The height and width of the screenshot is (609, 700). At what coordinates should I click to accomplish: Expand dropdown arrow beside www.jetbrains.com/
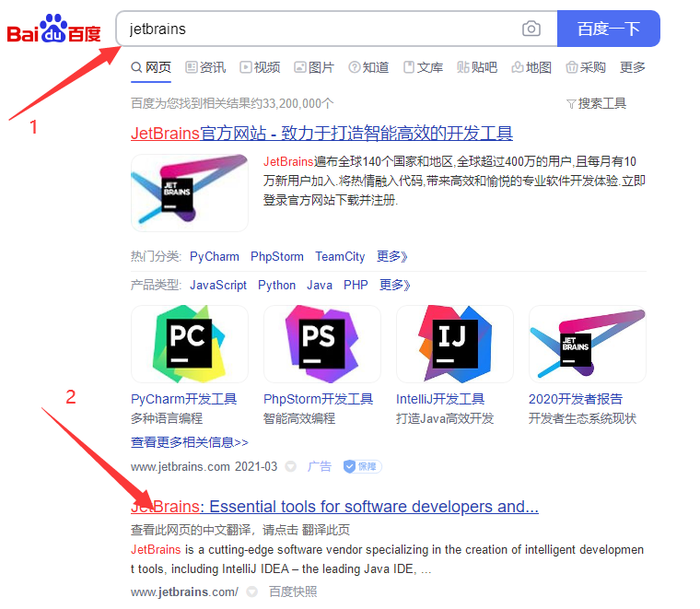click(x=252, y=592)
